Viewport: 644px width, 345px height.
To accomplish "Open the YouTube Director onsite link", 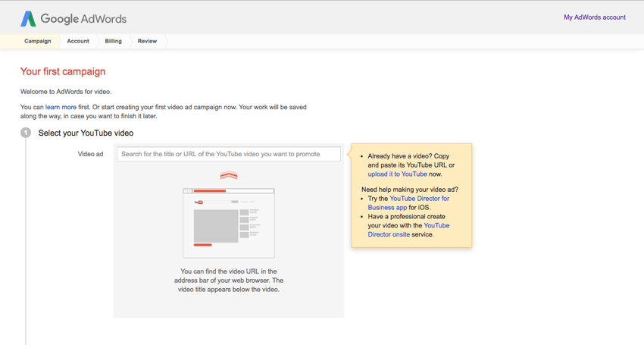I will [x=408, y=230].
